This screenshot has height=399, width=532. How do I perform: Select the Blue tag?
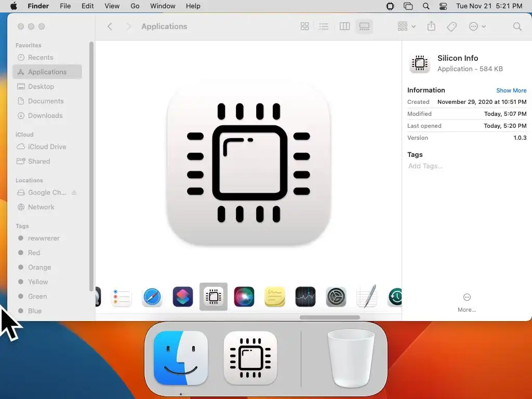(x=47, y=311)
